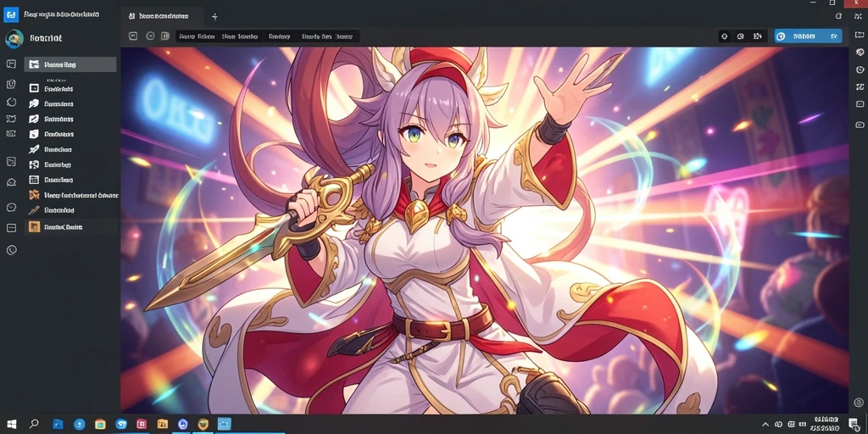The width and height of the screenshot is (868, 434).
Task: Open the Windows Start menu
Action: [11, 424]
